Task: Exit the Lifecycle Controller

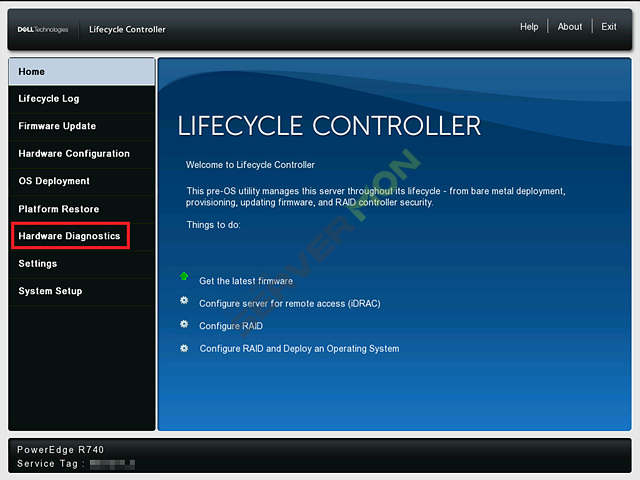Action: [609, 27]
